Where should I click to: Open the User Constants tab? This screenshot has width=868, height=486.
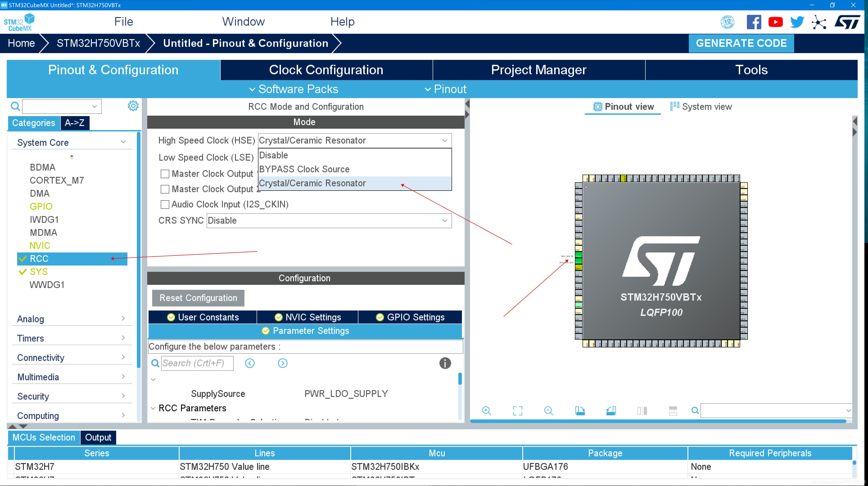click(x=203, y=317)
